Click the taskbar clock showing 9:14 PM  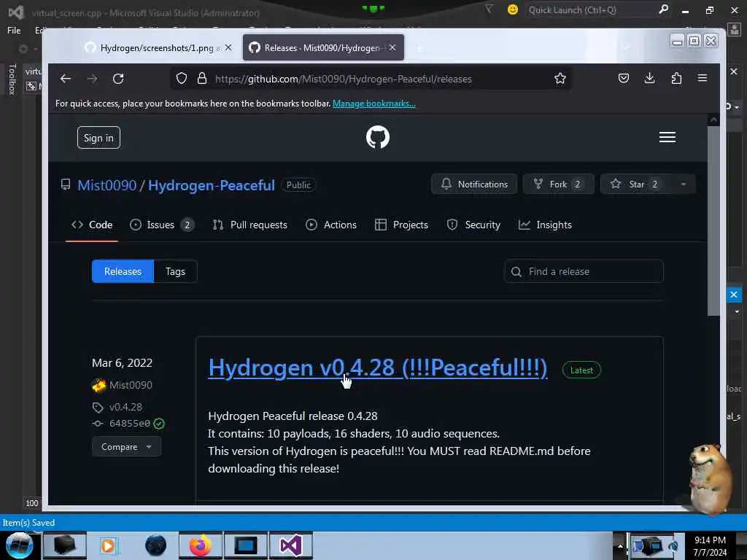710,546
